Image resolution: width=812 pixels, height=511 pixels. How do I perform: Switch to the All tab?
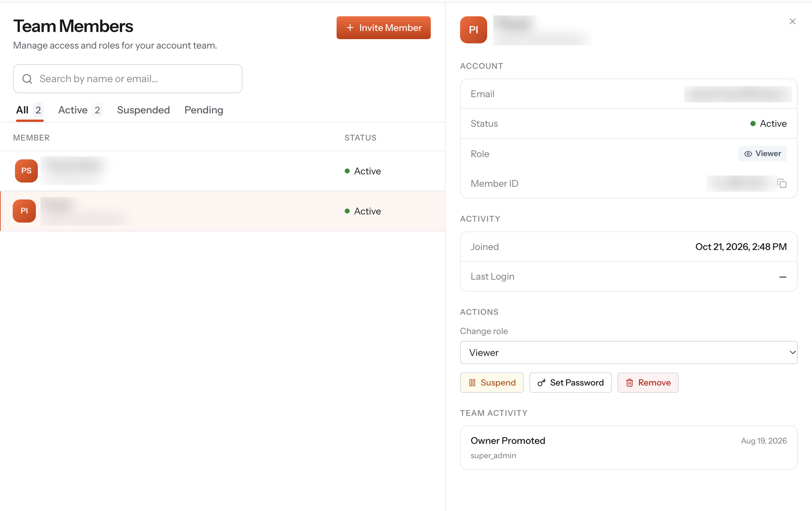point(30,110)
